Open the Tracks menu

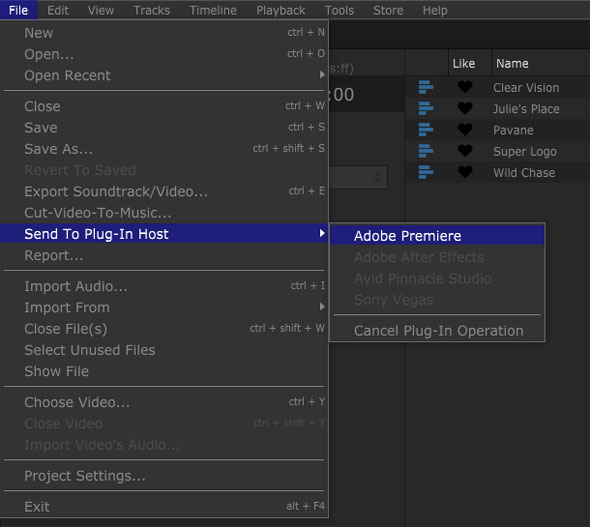point(151,10)
